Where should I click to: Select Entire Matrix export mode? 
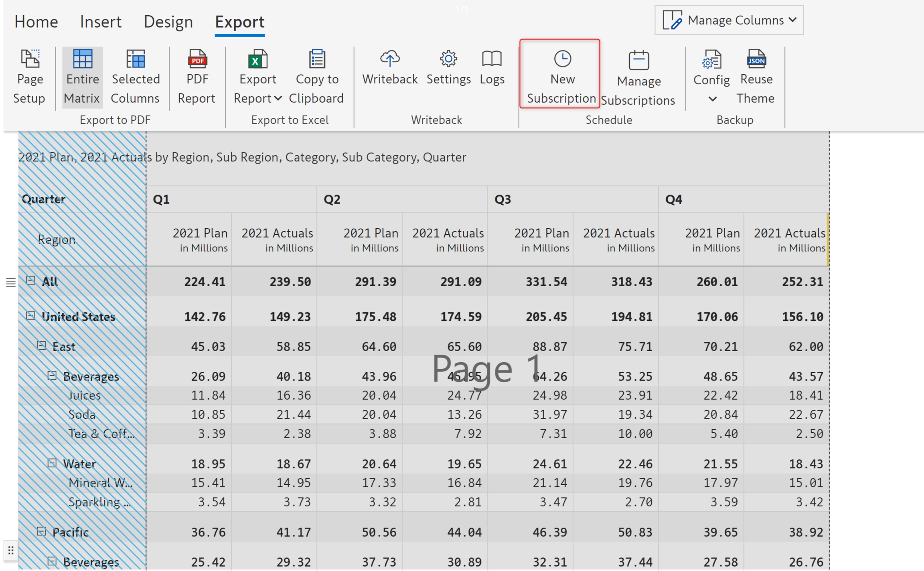tap(82, 76)
